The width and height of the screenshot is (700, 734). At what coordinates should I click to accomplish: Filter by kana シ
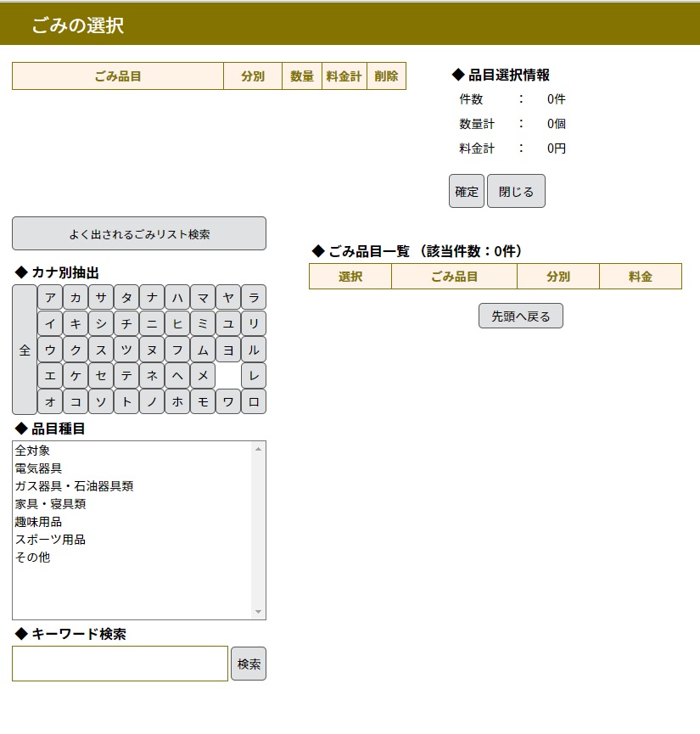click(x=101, y=323)
